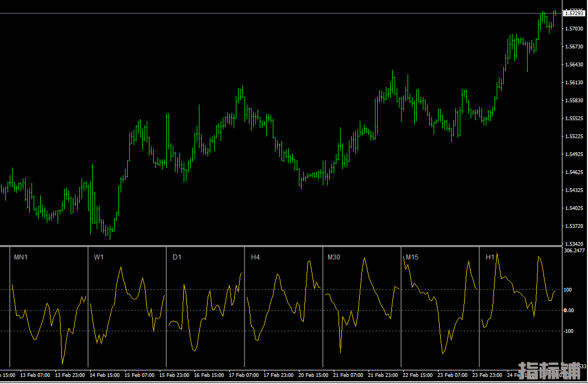Click the M30 timeframe label

click(334, 257)
